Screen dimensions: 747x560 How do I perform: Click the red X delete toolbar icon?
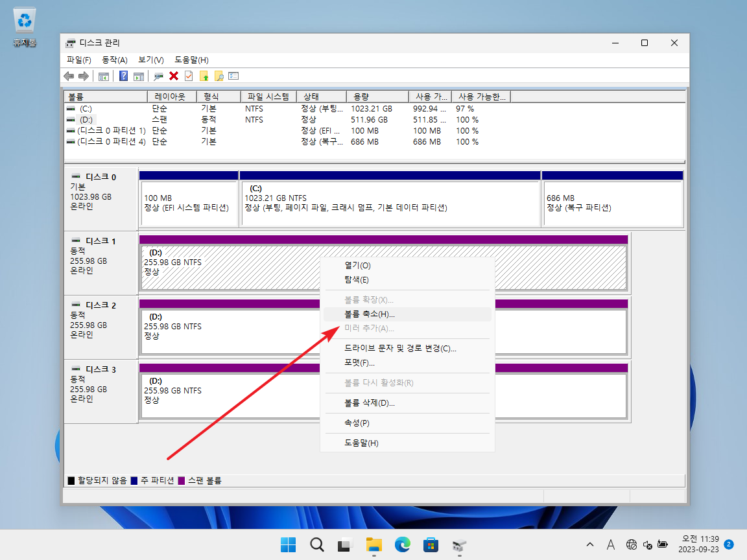click(174, 76)
